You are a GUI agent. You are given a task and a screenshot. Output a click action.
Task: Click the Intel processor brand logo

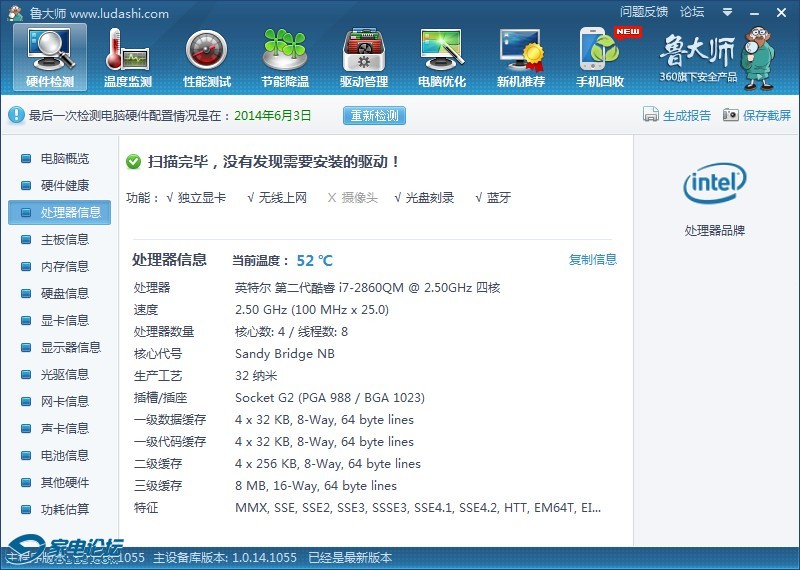pyautogui.click(x=714, y=184)
